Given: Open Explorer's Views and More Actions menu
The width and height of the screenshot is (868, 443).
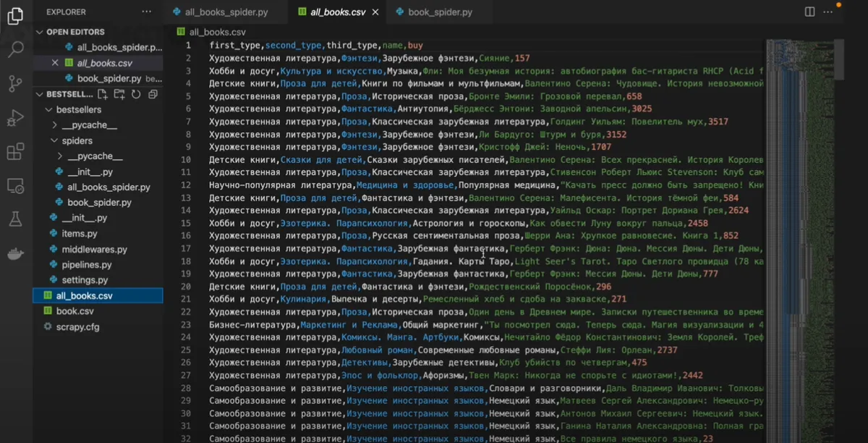Looking at the screenshot, I should (147, 12).
